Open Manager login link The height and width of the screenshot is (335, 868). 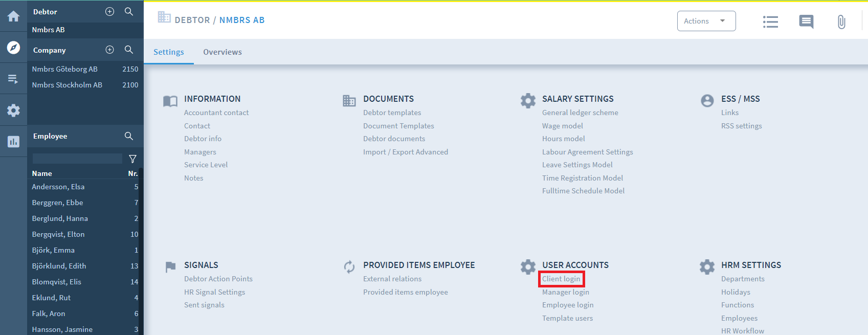coord(566,292)
